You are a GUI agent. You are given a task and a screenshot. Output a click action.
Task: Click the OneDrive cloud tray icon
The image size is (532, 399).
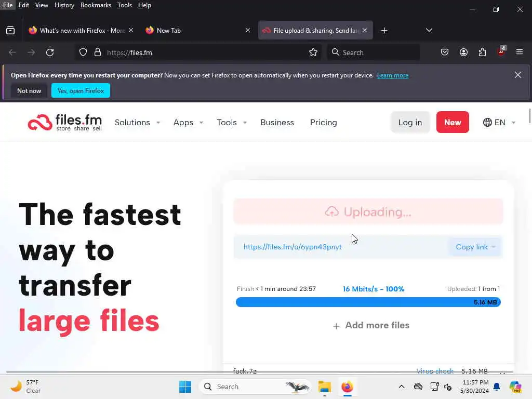point(418,387)
